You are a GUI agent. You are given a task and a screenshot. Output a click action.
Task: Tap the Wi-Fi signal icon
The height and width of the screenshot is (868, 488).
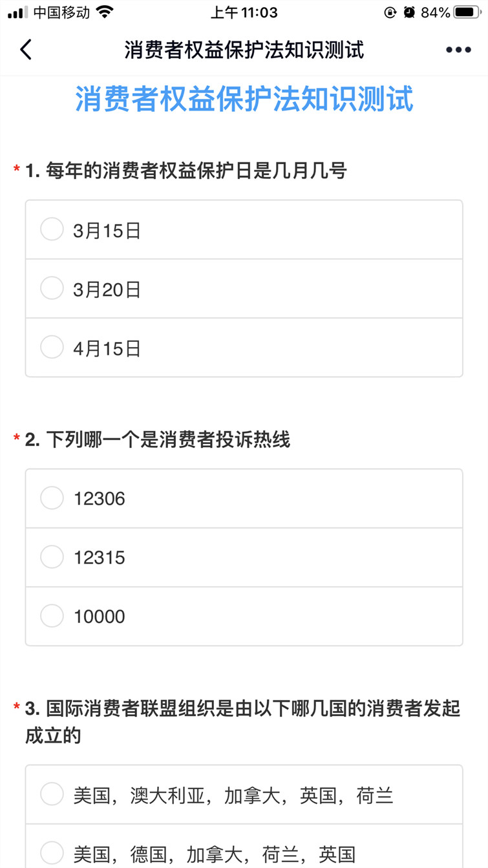click(103, 12)
